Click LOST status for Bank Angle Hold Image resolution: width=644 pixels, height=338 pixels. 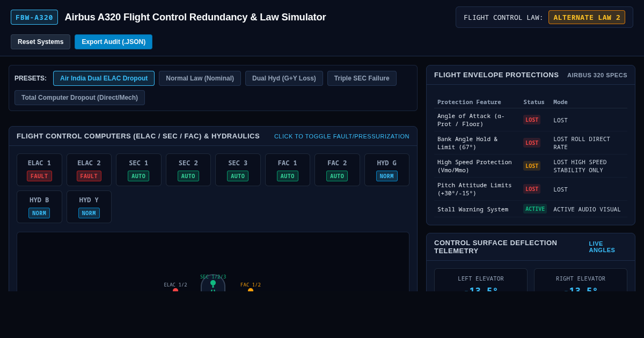pyautogui.click(x=532, y=143)
